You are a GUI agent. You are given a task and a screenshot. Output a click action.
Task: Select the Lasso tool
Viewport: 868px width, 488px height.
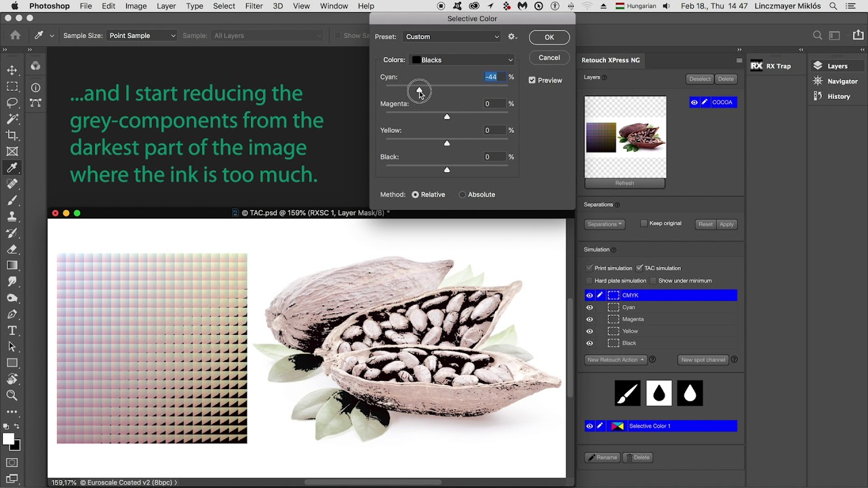pos(12,102)
